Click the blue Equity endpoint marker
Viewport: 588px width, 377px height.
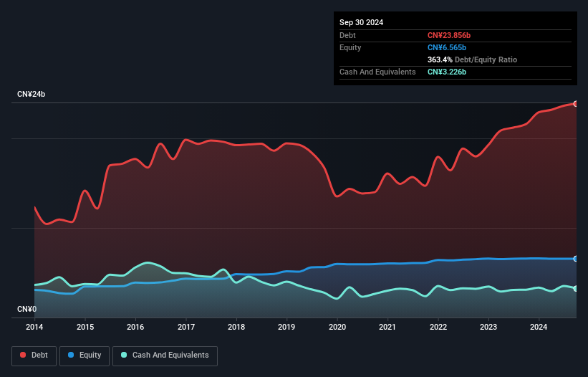click(576, 259)
